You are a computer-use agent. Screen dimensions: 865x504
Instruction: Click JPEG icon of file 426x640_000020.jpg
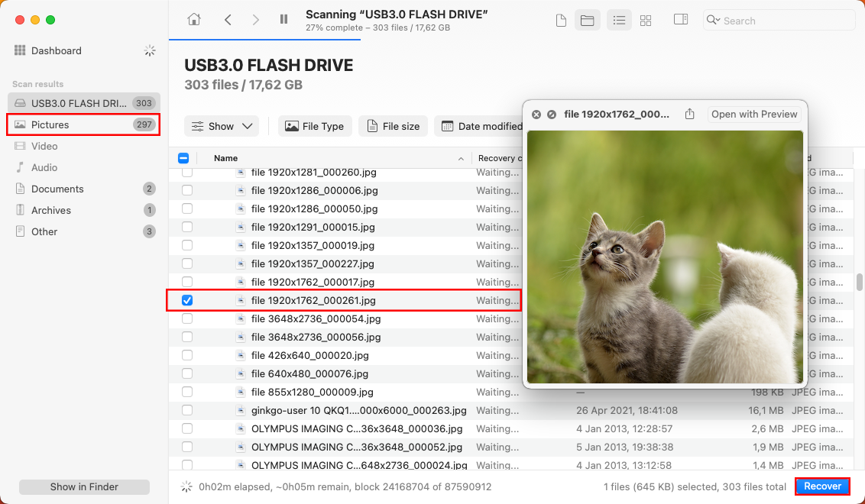[x=241, y=355]
